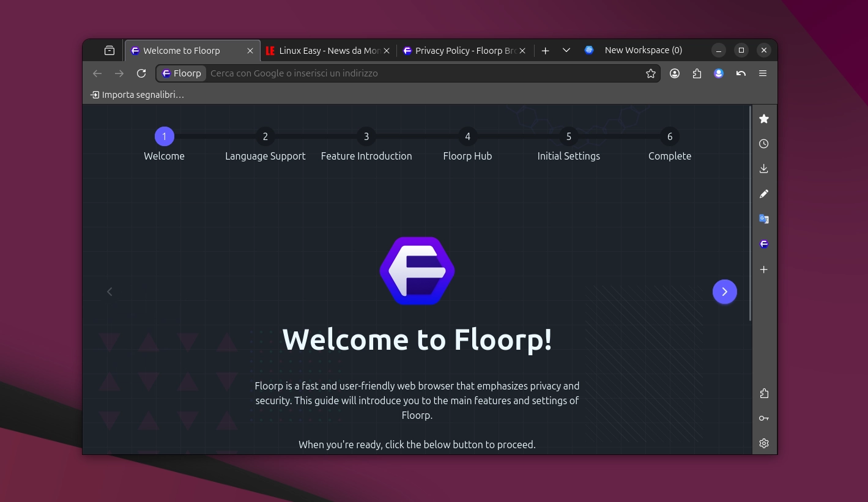Open the Bookmarks sidebar panel

click(763, 119)
